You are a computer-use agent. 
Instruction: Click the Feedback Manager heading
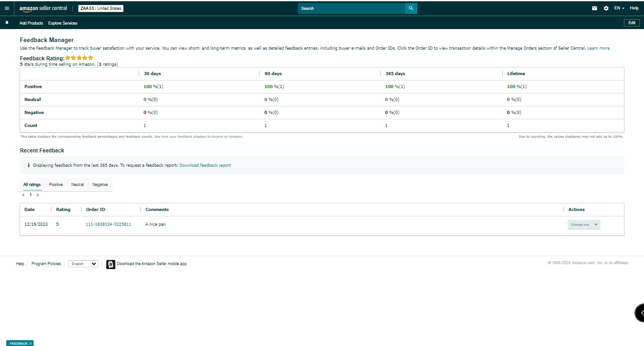47,40
